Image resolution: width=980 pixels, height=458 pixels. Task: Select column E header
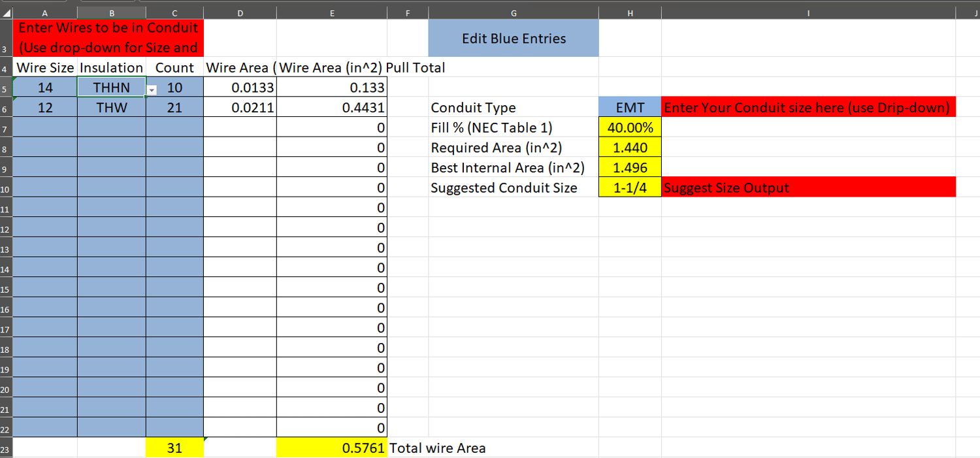tap(332, 12)
